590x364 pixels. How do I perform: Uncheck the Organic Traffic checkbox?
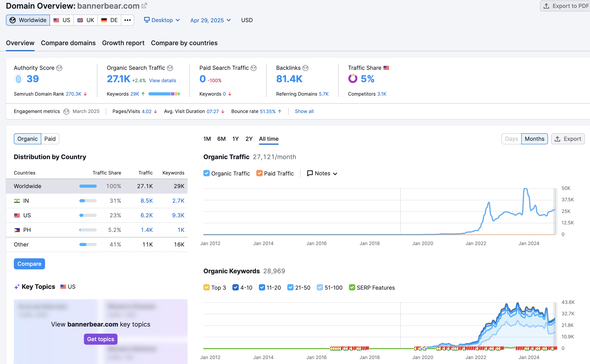point(207,173)
